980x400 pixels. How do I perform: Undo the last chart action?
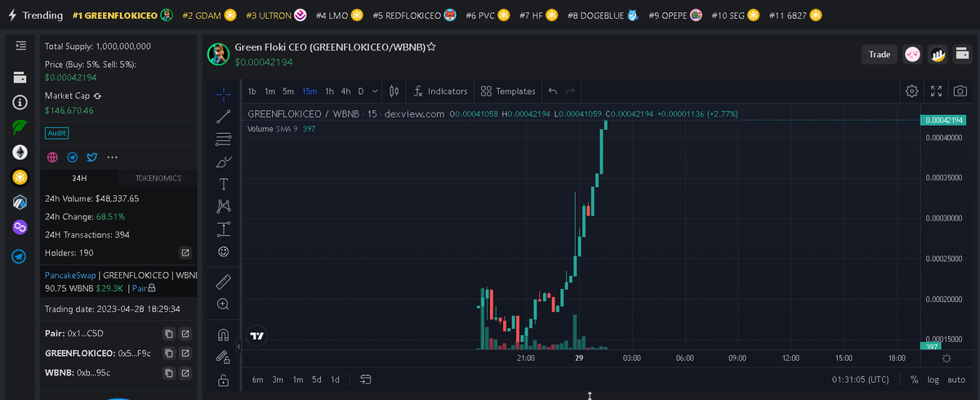553,91
